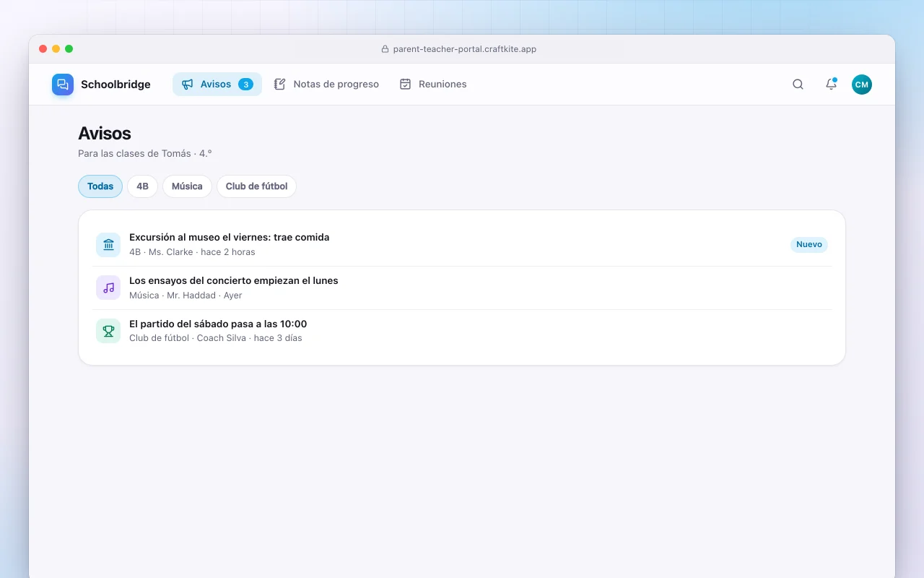
Task: Click the address bar URL parent-teacher-portal.craftkite.app
Action: [465, 49]
